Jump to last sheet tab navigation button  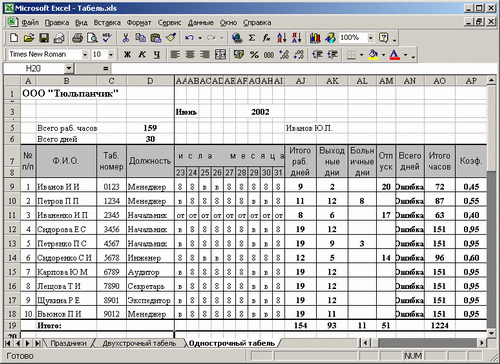point(38,343)
